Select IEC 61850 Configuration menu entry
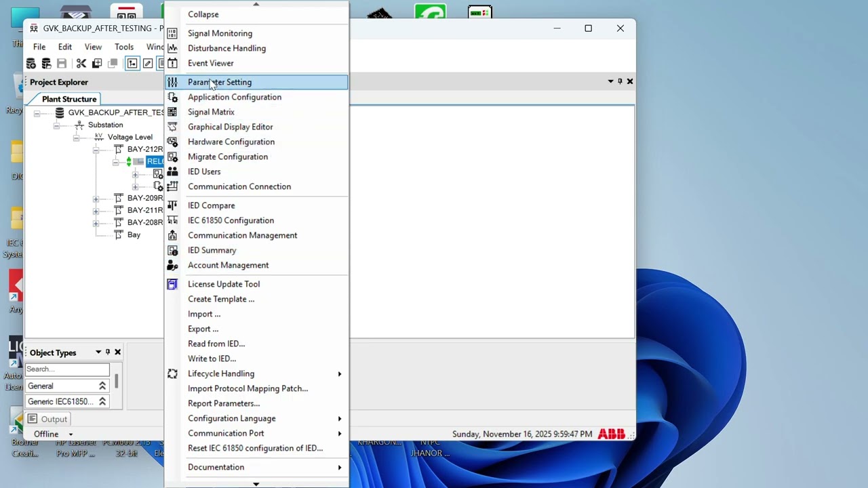 click(256, 220)
